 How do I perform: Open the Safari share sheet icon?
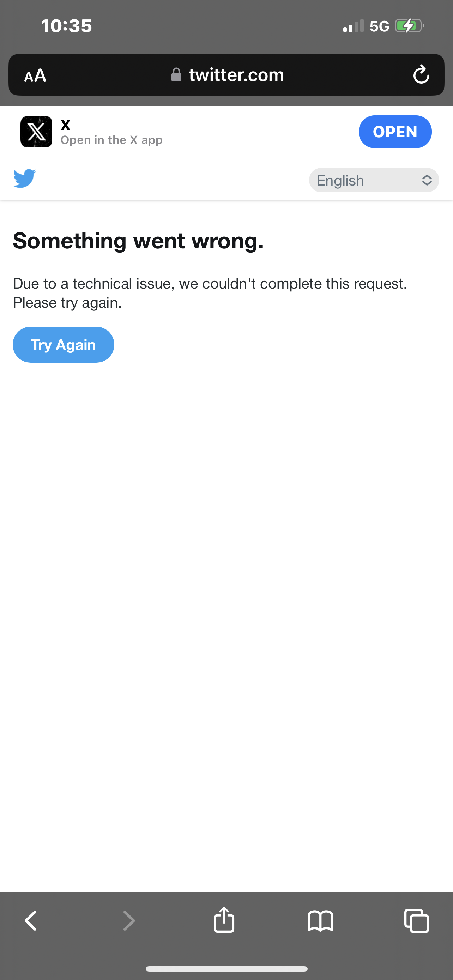[224, 920]
